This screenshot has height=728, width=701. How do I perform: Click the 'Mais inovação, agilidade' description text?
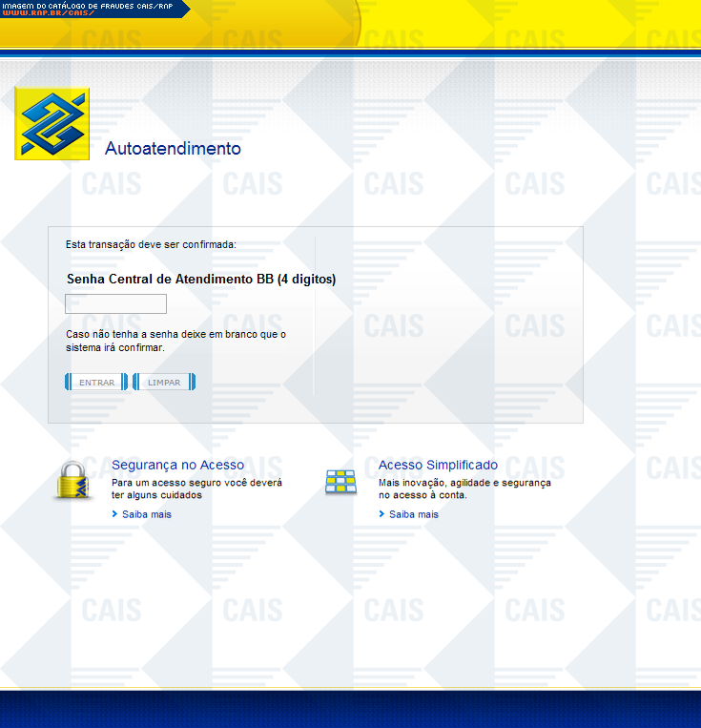pos(464,489)
